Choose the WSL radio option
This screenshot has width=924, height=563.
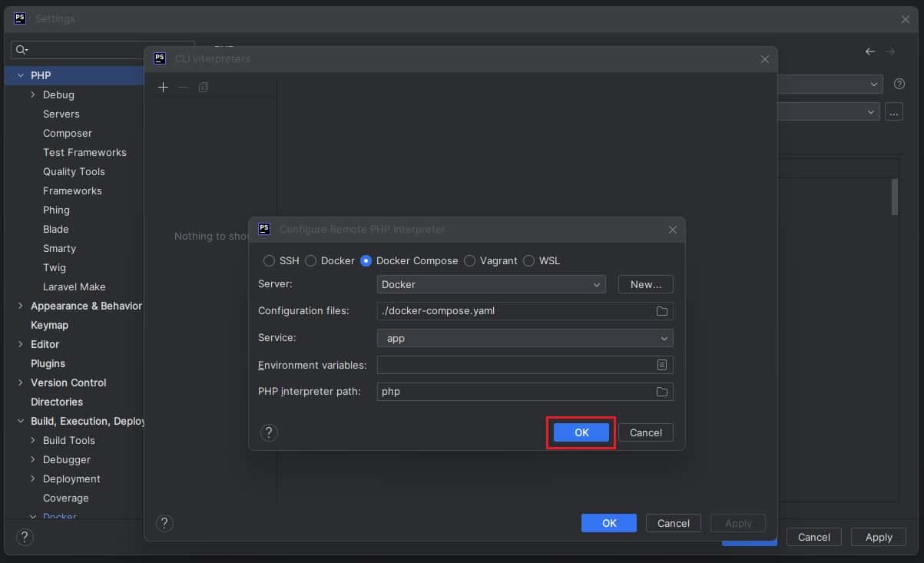529,261
